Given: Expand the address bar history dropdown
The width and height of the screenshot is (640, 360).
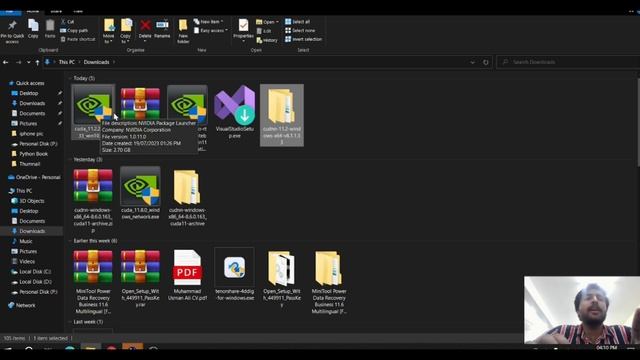Looking at the screenshot, I should (x=473, y=62).
